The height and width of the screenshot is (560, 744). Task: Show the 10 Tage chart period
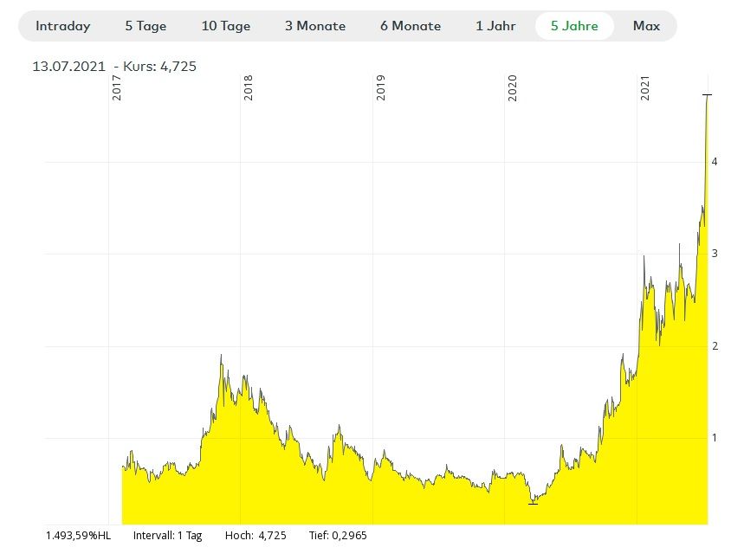click(225, 26)
